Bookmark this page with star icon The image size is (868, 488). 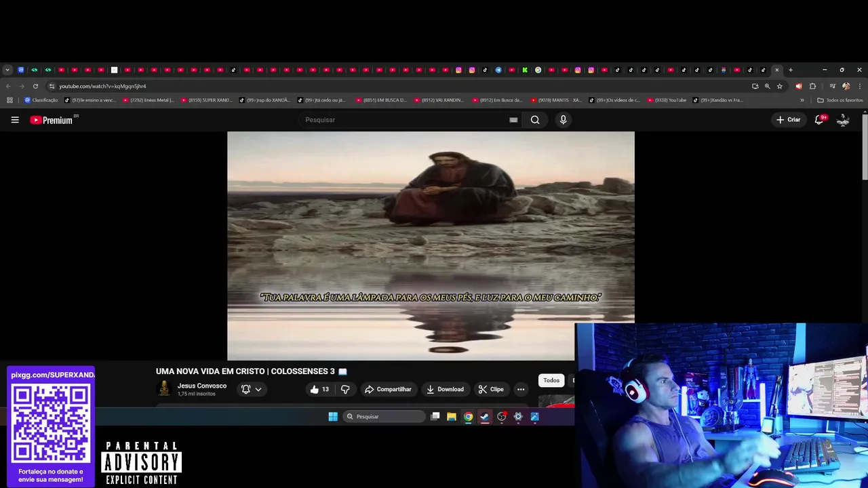pyautogui.click(x=780, y=86)
